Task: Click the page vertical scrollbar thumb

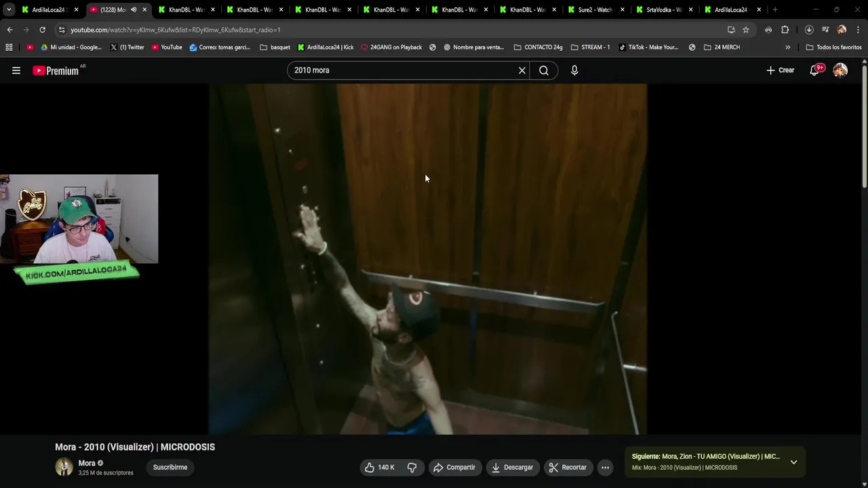Action: pyautogui.click(x=865, y=127)
